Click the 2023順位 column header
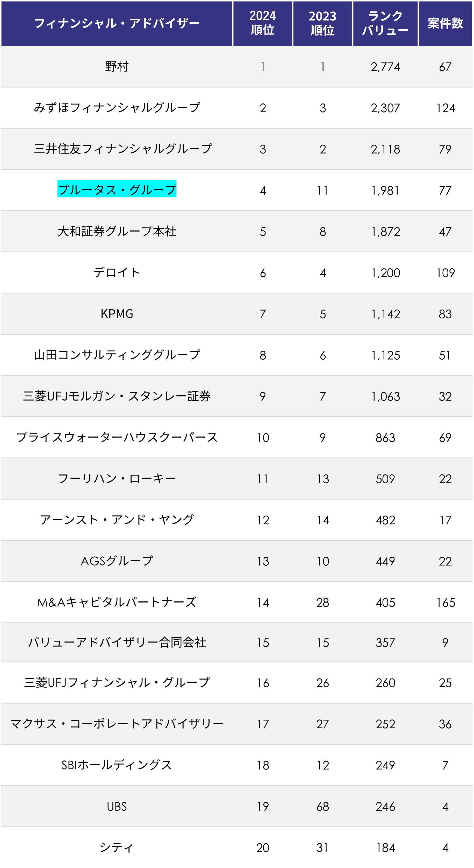The image size is (474, 868). pos(322,23)
